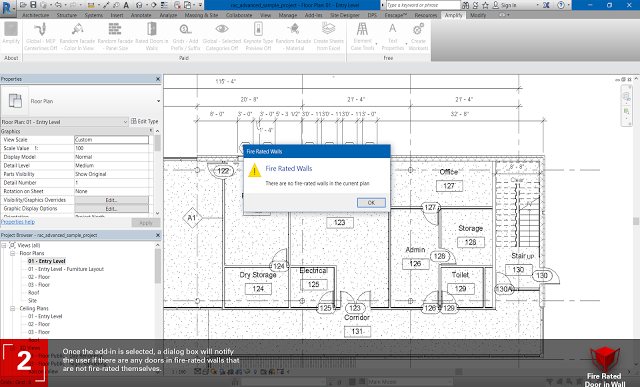Open the Massing & Site ribbon tab
Viewport: 640px width, 387px height.
(201, 15)
